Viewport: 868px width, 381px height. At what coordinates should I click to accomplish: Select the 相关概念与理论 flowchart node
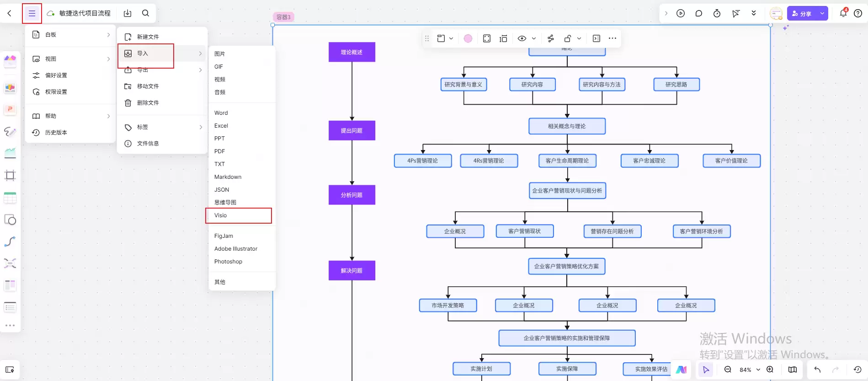tap(567, 126)
